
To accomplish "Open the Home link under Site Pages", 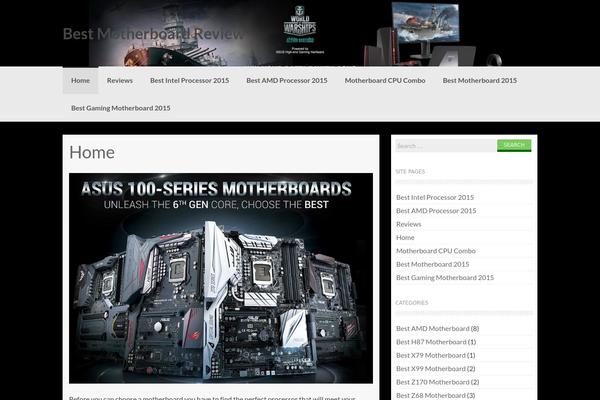I will click(x=405, y=237).
